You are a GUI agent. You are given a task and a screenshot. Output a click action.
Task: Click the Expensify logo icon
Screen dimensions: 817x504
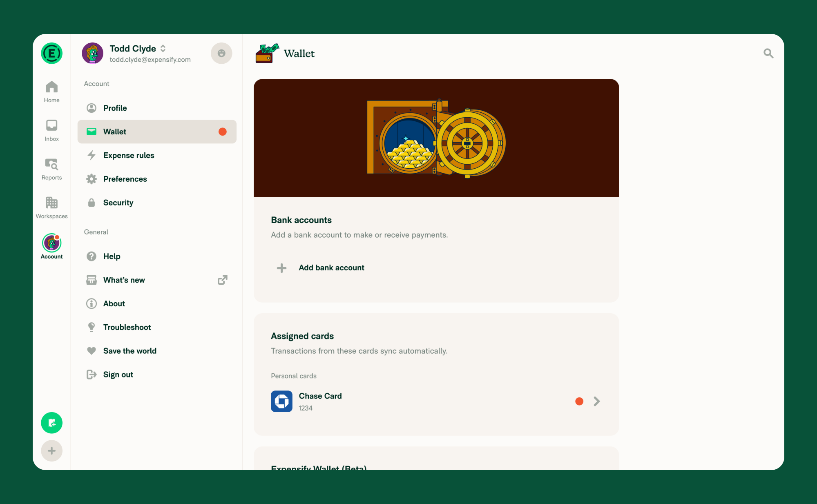pyautogui.click(x=51, y=53)
